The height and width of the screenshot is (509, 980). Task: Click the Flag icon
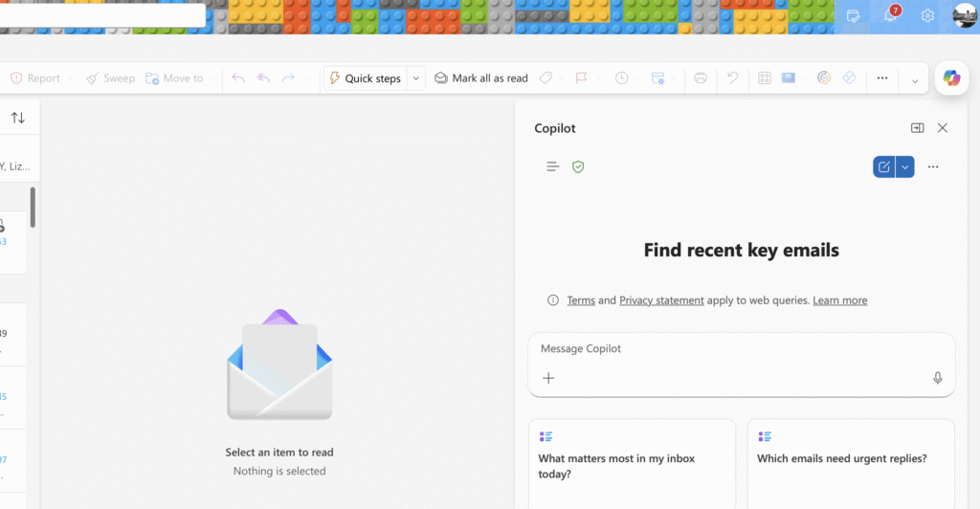581,78
